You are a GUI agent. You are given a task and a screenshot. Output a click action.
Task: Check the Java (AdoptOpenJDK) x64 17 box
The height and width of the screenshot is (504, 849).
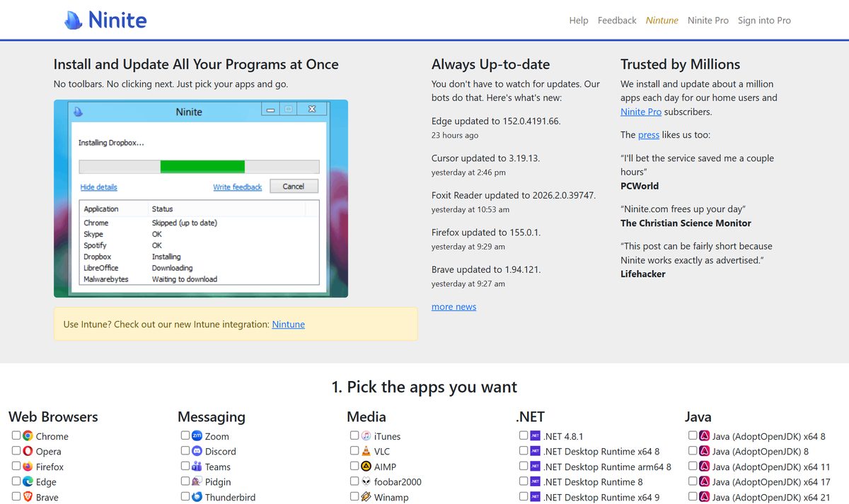click(x=692, y=481)
